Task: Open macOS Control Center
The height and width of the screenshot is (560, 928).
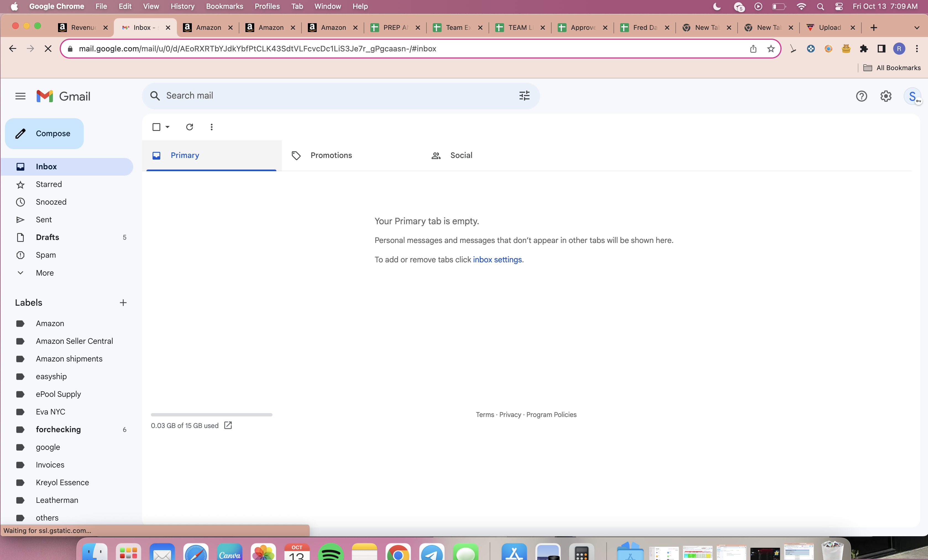Action: 839,6
